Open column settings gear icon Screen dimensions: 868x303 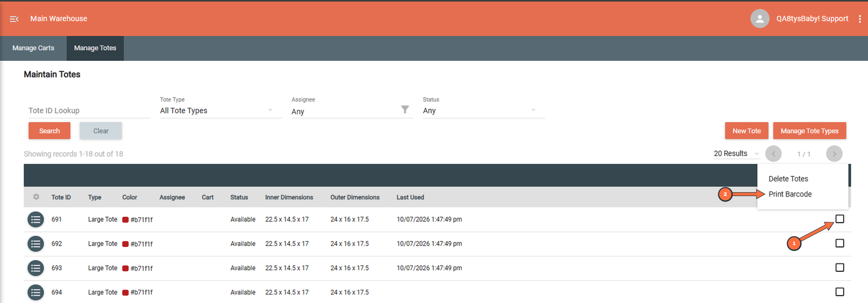tap(36, 197)
